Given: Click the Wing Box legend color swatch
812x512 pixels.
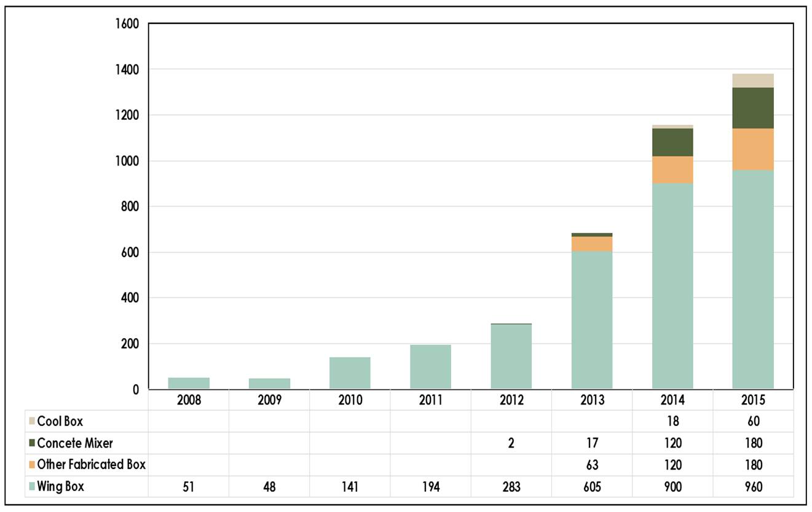Looking at the screenshot, I should [32, 487].
